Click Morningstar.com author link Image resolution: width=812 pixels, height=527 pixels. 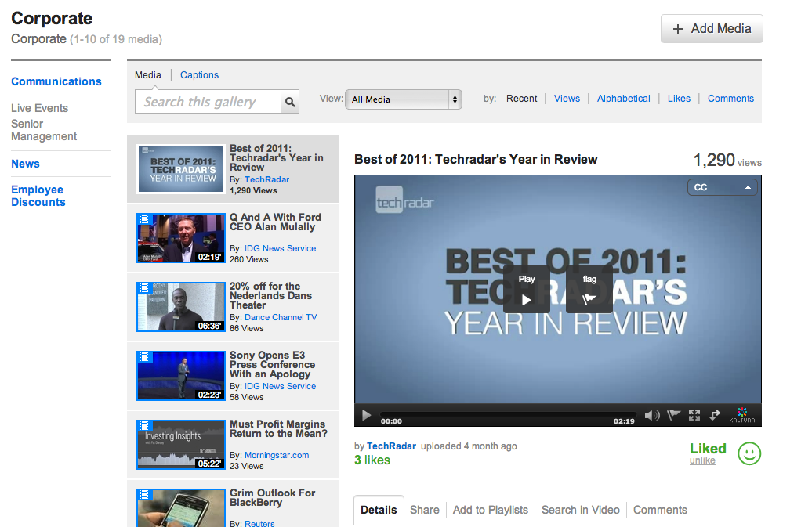(x=277, y=455)
